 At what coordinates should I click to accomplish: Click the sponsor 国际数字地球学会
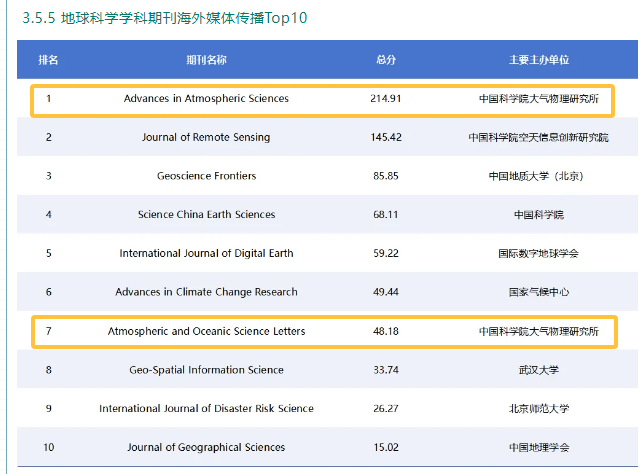[538, 253]
